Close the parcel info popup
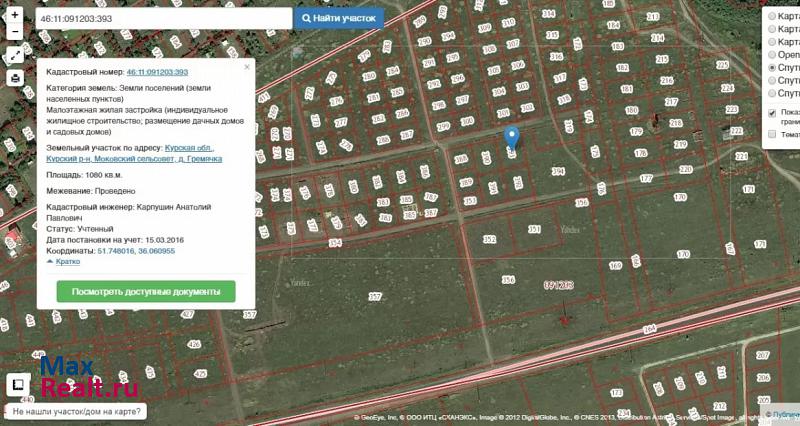This screenshot has height=426, width=800. point(247,67)
